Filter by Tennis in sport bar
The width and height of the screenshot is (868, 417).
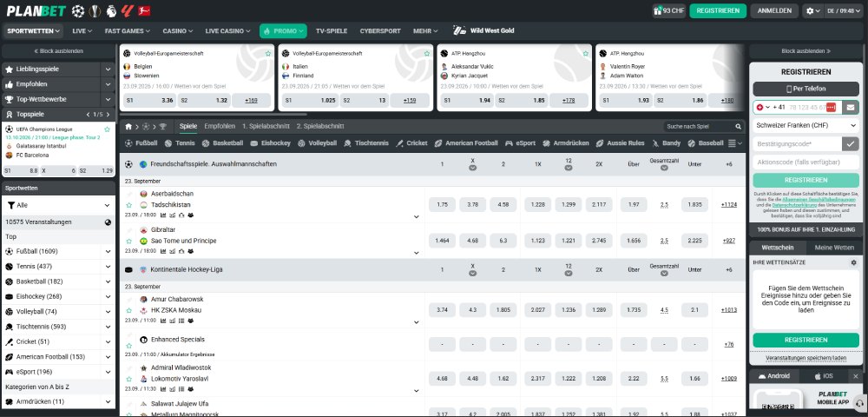[x=180, y=142]
